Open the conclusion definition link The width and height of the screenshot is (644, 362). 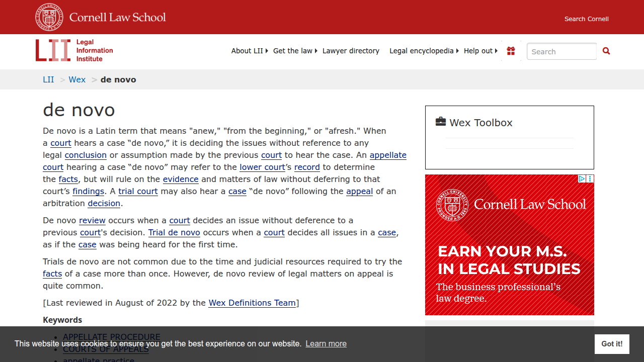pyautogui.click(x=86, y=155)
